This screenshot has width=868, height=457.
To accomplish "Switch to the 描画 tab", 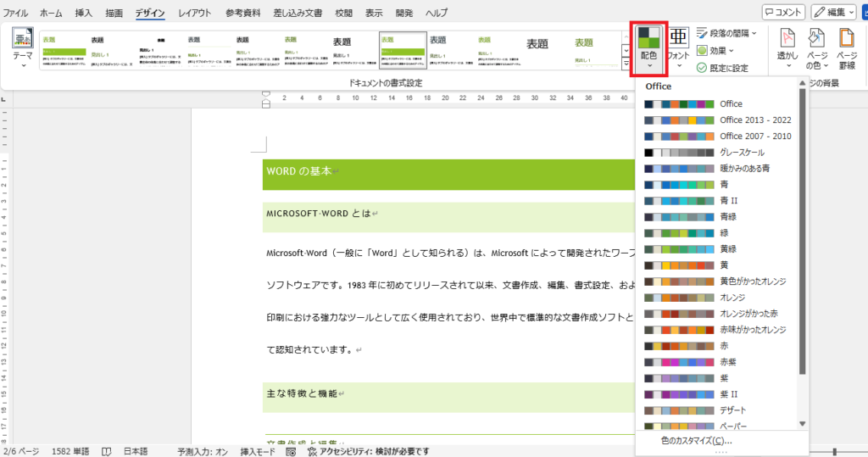I will [114, 12].
